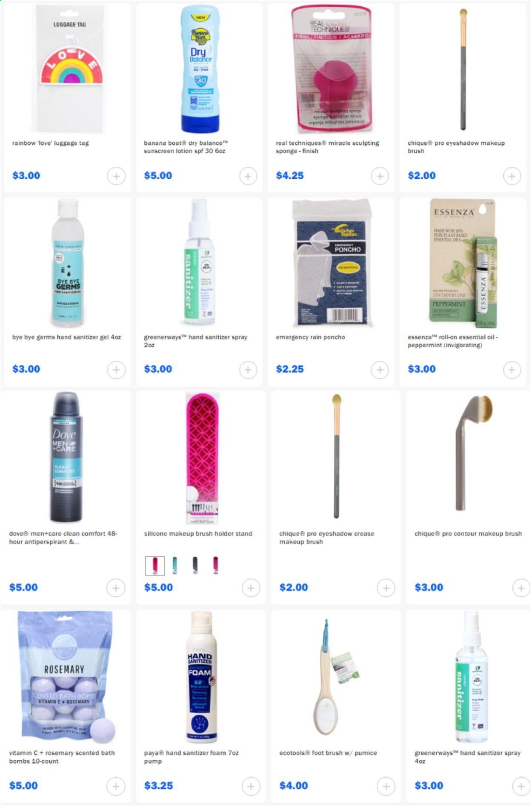Screen dimensions: 532x807
Task: View the Dove Men+Care product image
Action: point(65,458)
